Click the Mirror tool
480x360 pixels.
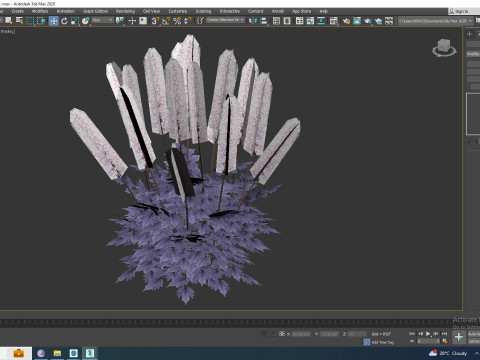point(253,21)
